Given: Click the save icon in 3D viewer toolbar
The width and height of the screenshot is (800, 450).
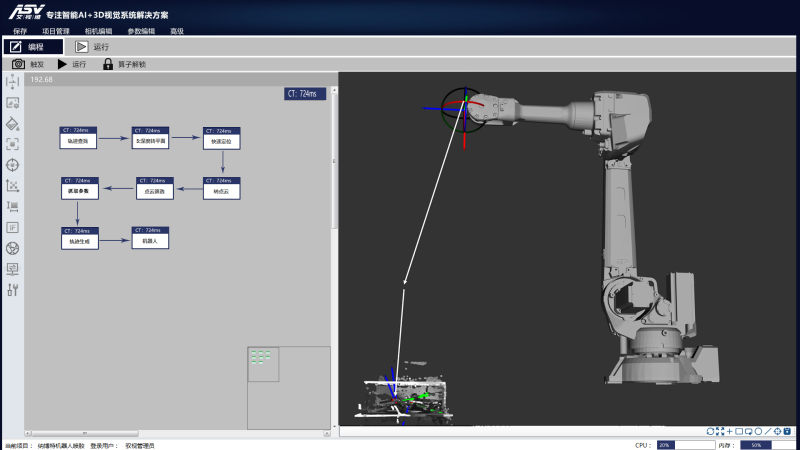Looking at the screenshot, I should (789, 431).
